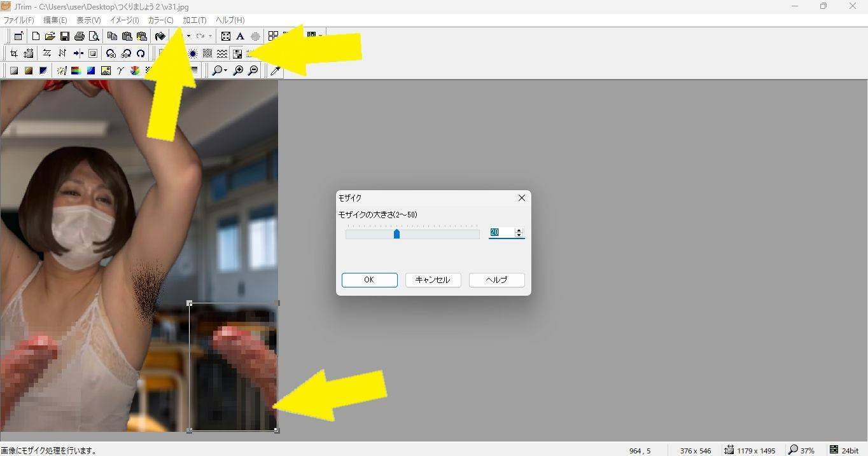Click the mosaic size slider handle
The width and height of the screenshot is (868, 456).
[396, 234]
